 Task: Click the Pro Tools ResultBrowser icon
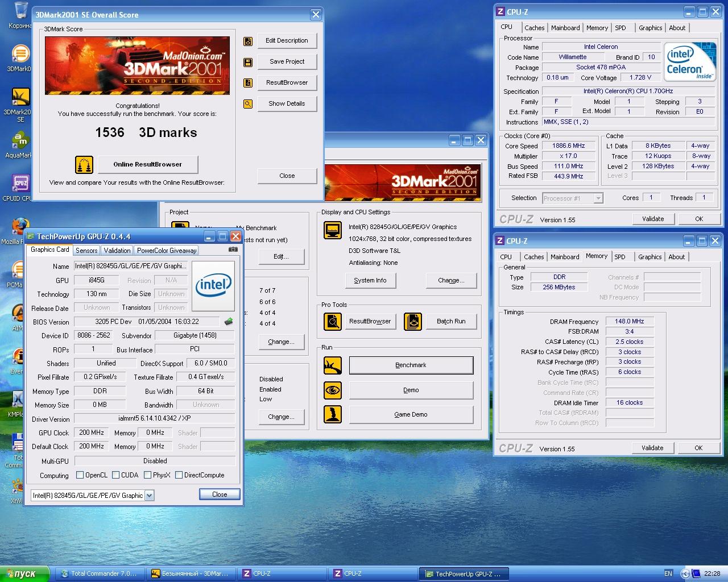click(333, 322)
